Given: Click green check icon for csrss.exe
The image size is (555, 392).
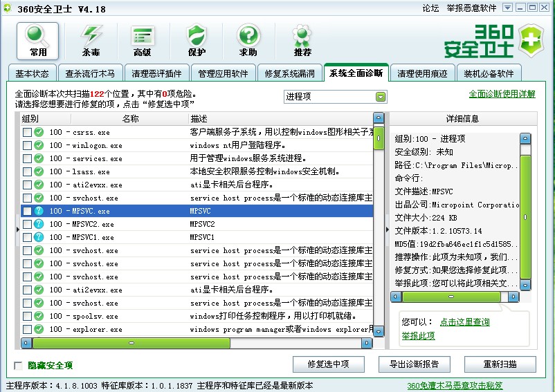Looking at the screenshot, I should pyautogui.click(x=39, y=132).
